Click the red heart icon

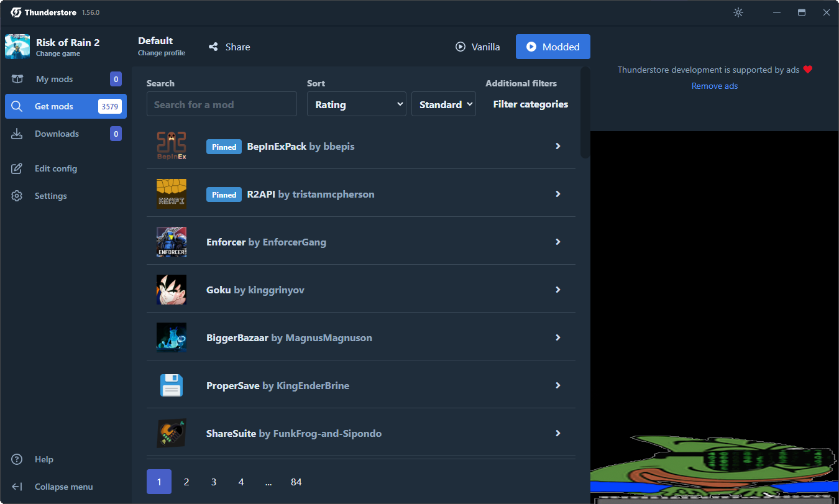[808, 70]
